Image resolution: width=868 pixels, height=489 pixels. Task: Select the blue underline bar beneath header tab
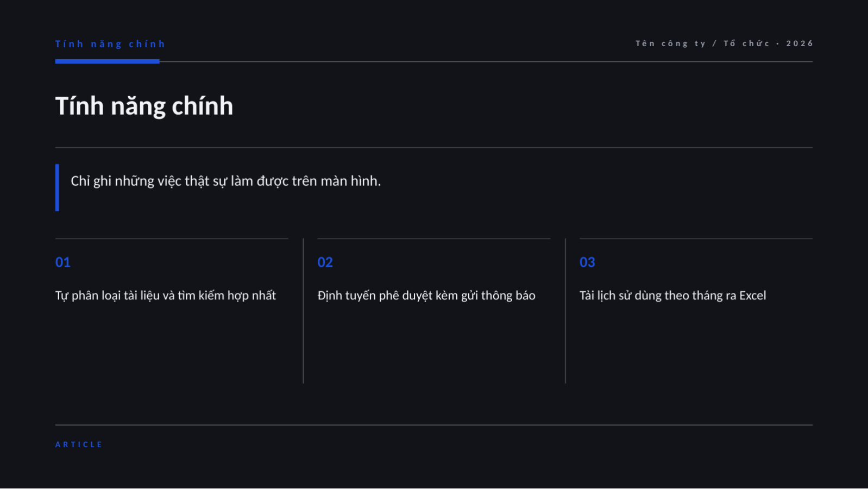click(108, 61)
